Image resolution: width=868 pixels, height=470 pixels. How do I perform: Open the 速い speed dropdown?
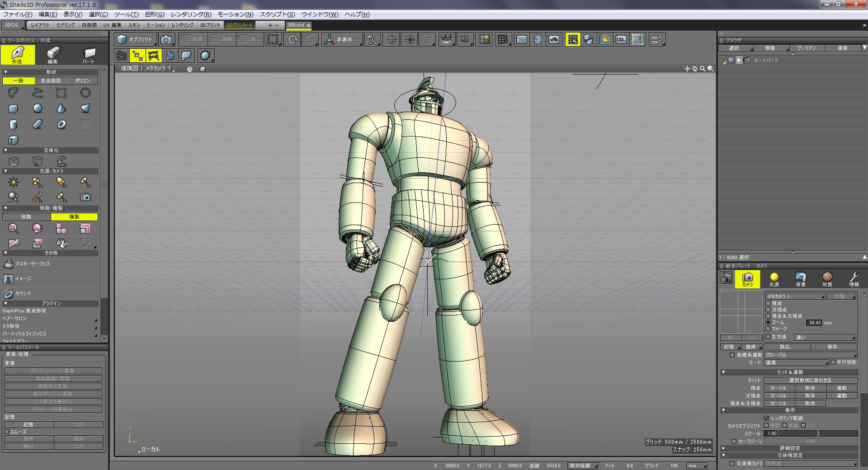pos(825,337)
